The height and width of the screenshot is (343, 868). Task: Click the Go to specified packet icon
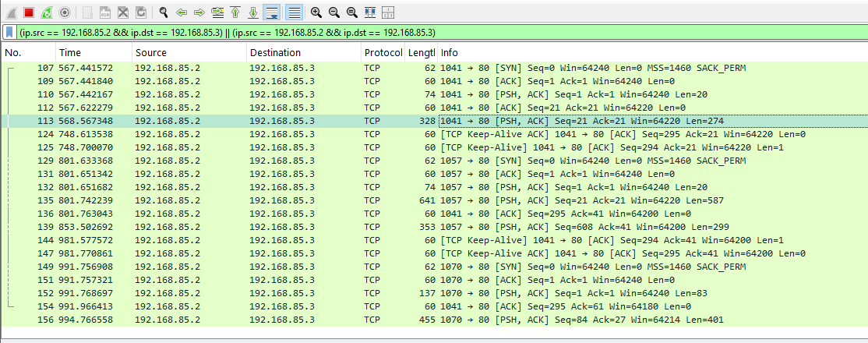217,12
